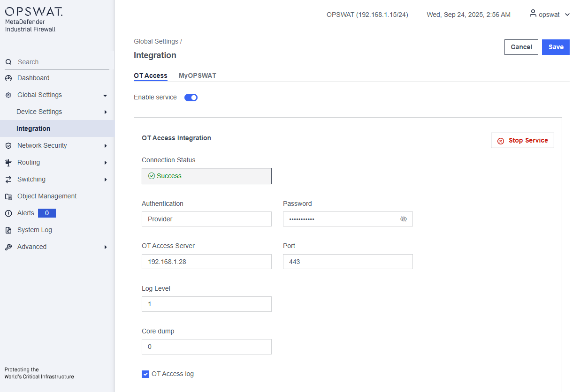The width and height of the screenshot is (580, 392).
Task: Click the Network Security shield icon
Action: click(x=8, y=146)
